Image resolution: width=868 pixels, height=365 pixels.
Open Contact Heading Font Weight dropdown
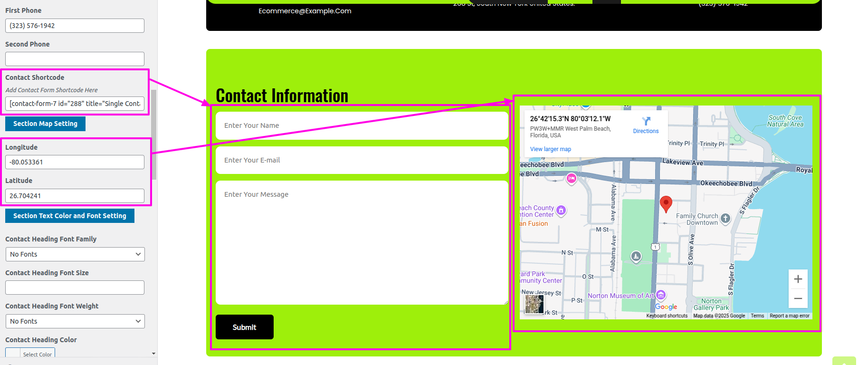click(75, 321)
